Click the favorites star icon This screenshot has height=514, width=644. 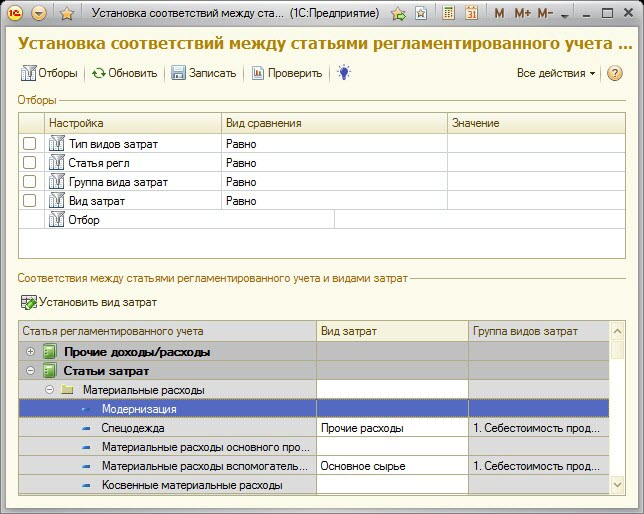(67, 14)
